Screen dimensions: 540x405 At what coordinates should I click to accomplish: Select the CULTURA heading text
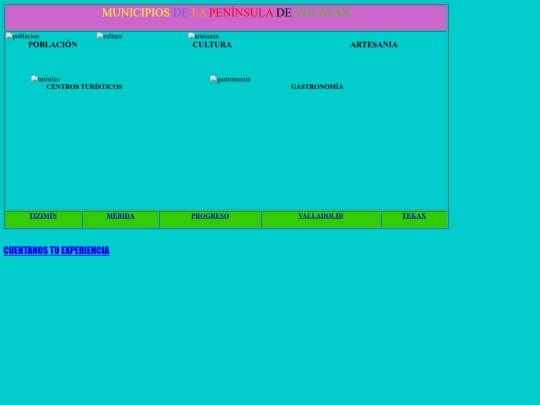tap(212, 45)
